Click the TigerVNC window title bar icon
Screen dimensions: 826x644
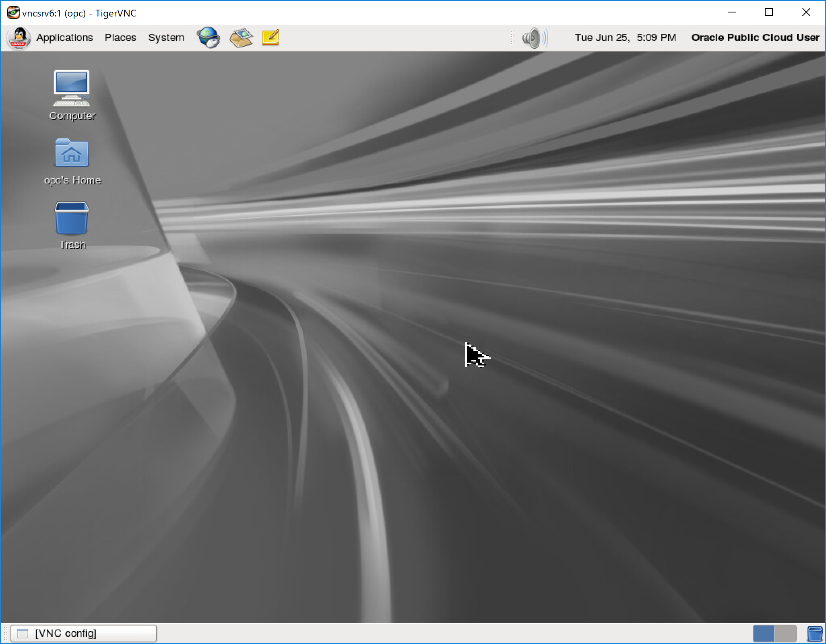pyautogui.click(x=13, y=12)
